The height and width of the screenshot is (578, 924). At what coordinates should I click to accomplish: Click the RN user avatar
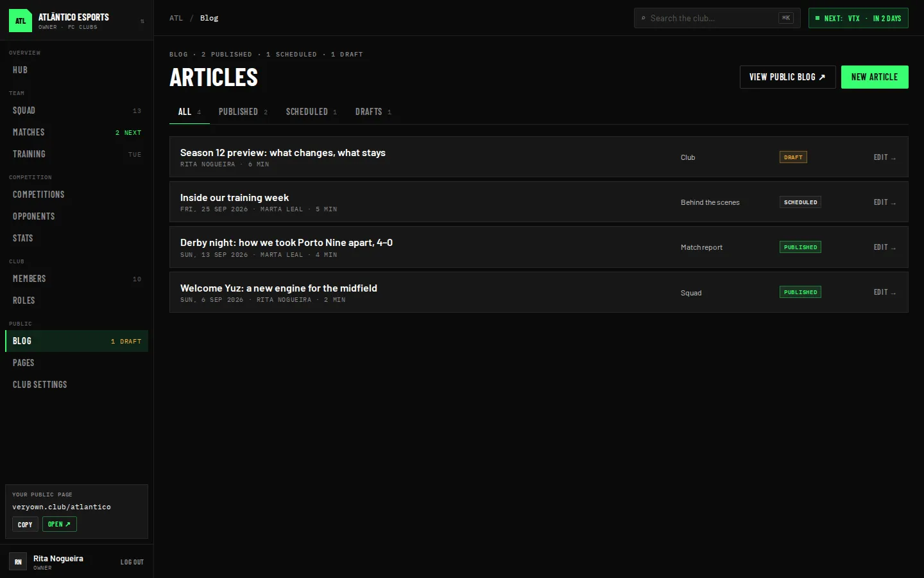click(x=18, y=561)
